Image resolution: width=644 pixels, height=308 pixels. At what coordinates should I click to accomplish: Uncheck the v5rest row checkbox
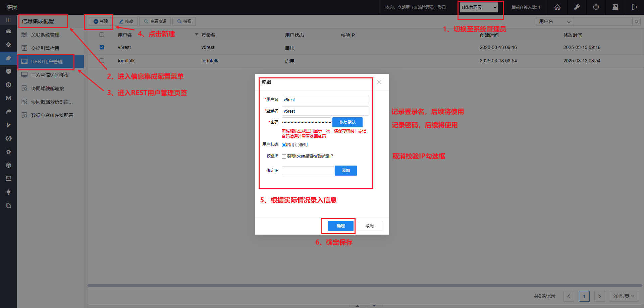pyautogui.click(x=102, y=47)
